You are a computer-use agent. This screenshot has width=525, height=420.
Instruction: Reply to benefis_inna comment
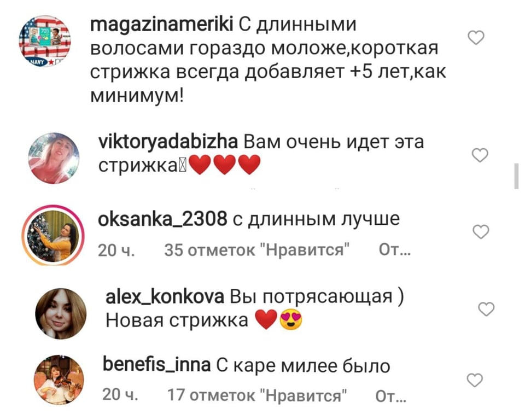point(390,396)
